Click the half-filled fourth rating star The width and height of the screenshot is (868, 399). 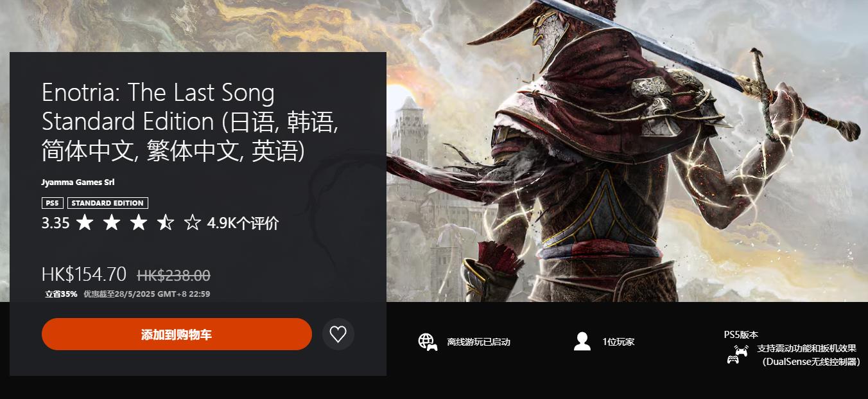[166, 223]
